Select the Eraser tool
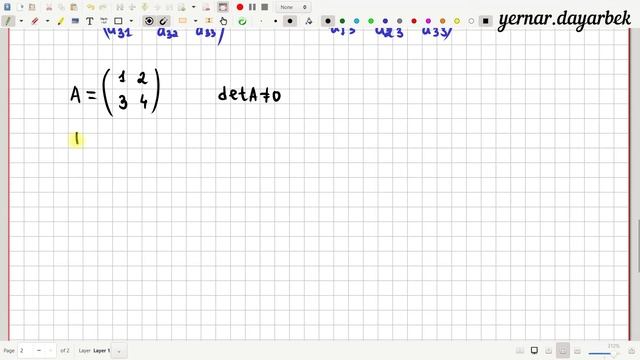This screenshot has height=360, width=640. click(x=35, y=21)
